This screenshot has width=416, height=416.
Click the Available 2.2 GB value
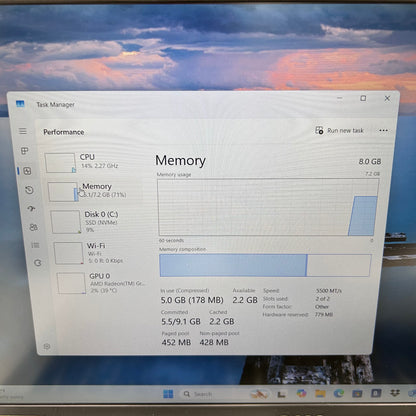pyautogui.click(x=245, y=300)
